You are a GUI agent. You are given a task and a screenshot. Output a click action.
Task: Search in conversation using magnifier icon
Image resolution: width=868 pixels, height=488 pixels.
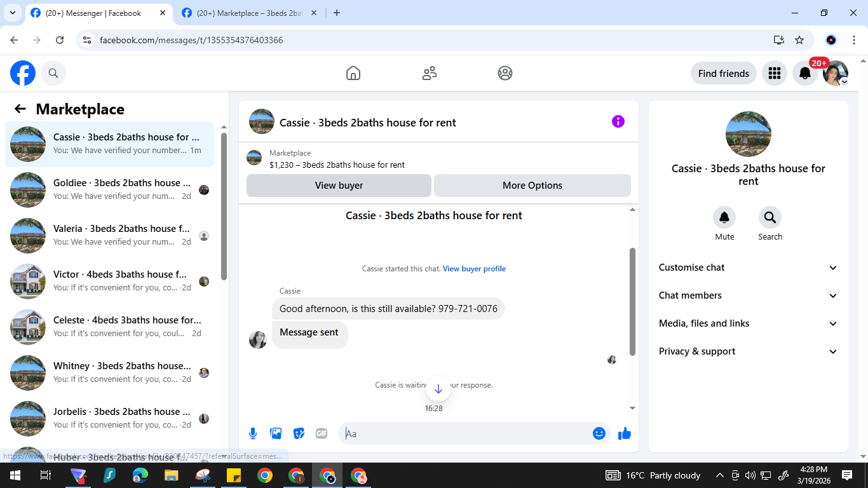[770, 217]
